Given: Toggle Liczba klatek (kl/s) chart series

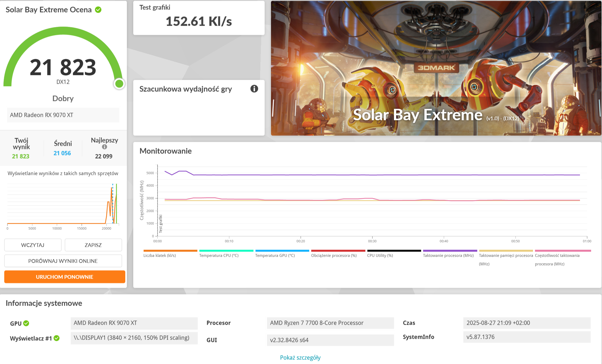Looking at the screenshot, I should 160,255.
